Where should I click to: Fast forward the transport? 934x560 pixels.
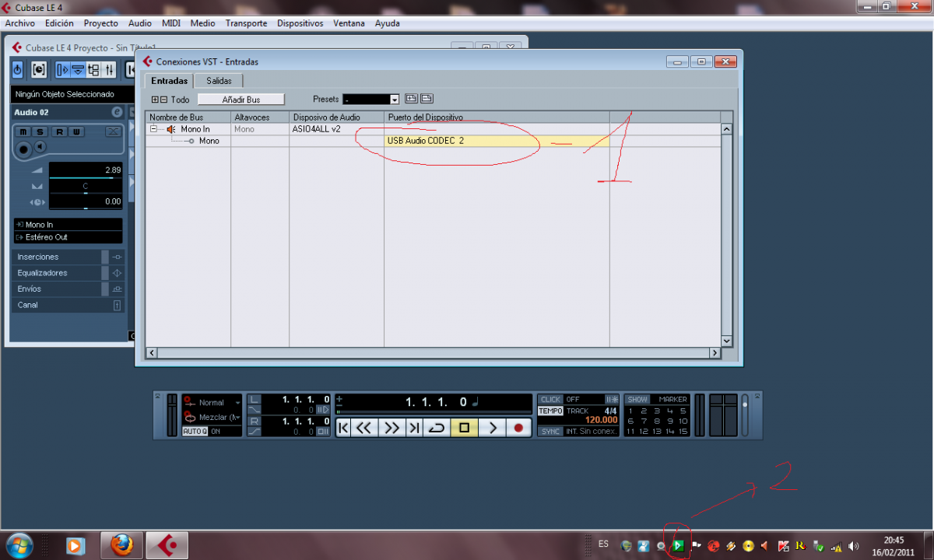point(392,427)
